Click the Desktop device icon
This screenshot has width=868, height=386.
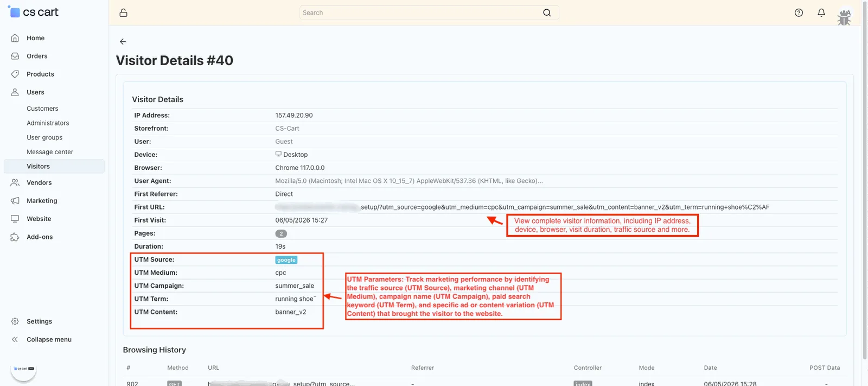point(278,154)
